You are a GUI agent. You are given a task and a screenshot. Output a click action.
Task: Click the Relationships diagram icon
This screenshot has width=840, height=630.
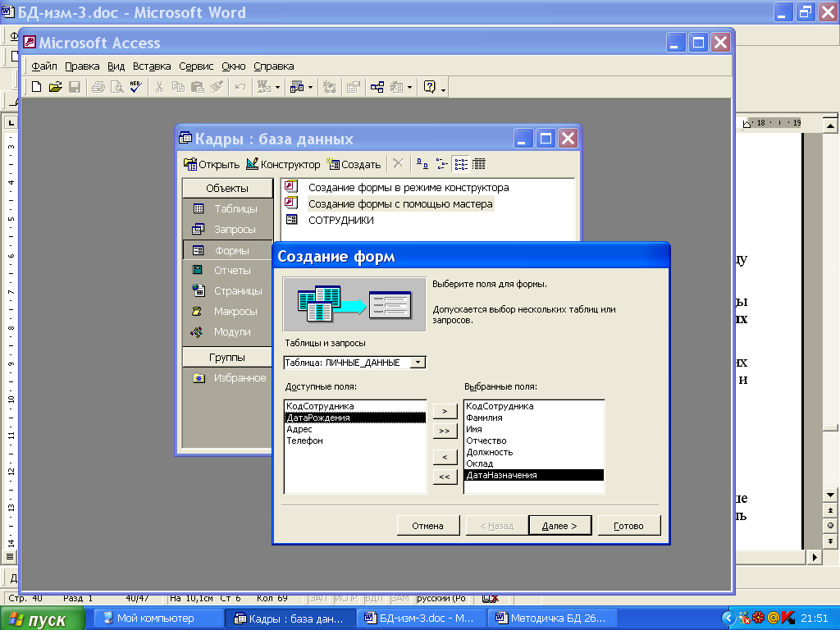377,87
